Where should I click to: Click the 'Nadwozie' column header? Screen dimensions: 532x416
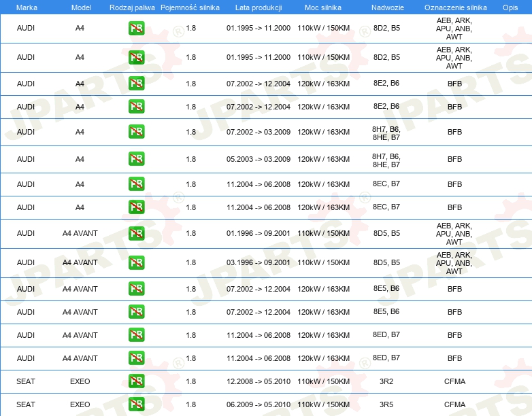388,7
